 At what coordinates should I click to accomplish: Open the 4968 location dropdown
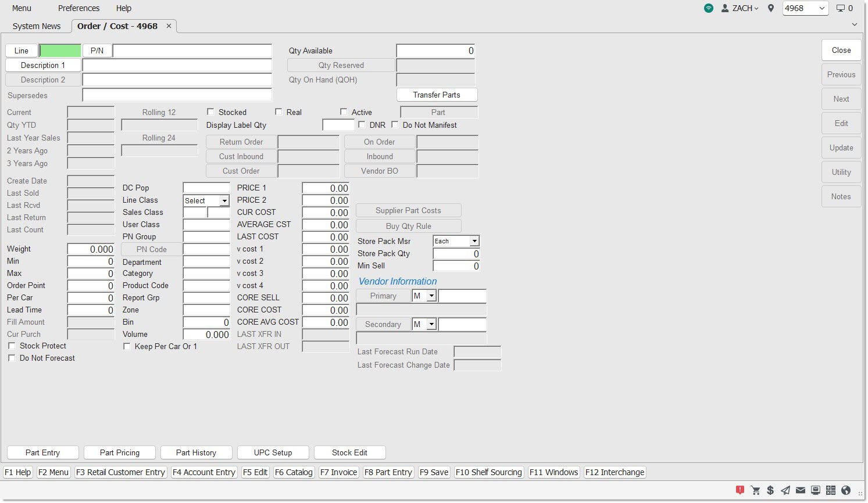tap(805, 8)
